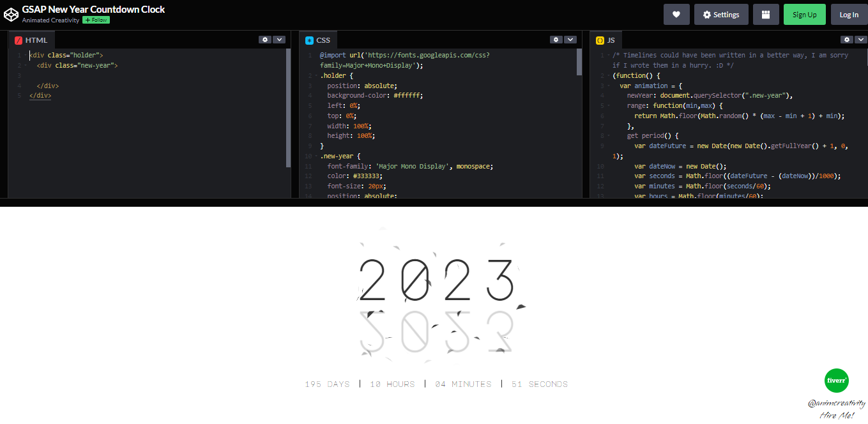Click Sign Up in the header
This screenshot has width=868, height=424.
[804, 14]
